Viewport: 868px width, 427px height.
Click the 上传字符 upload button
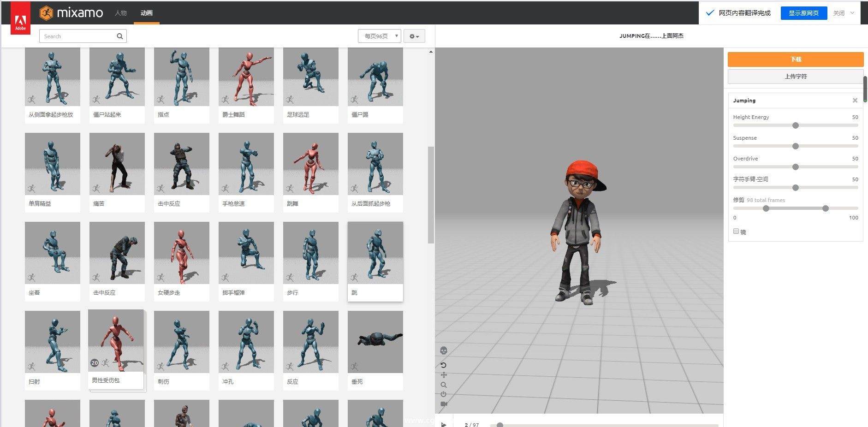pos(796,76)
